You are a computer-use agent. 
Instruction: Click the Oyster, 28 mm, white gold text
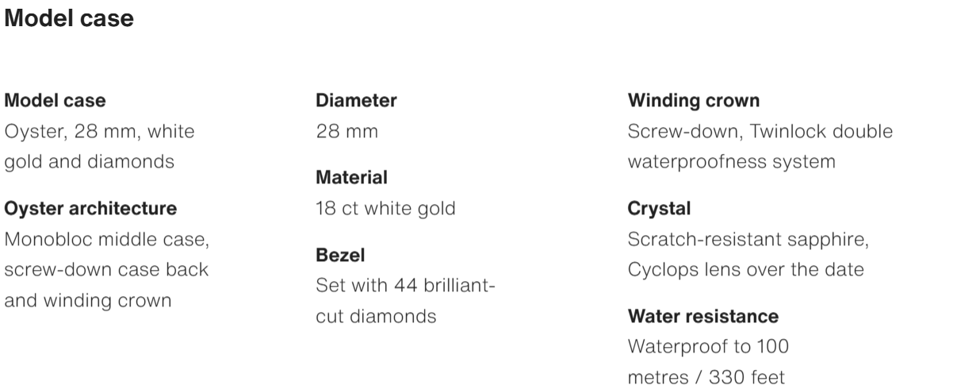coord(99,131)
